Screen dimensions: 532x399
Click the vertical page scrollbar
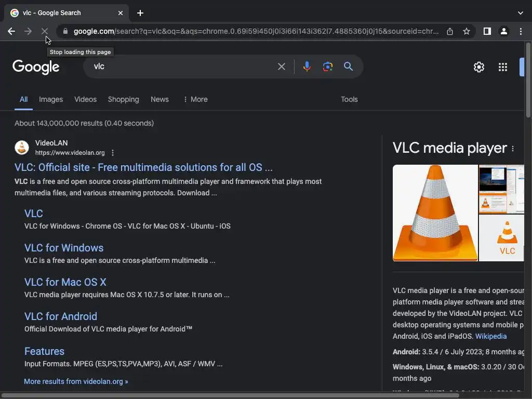pos(528,81)
